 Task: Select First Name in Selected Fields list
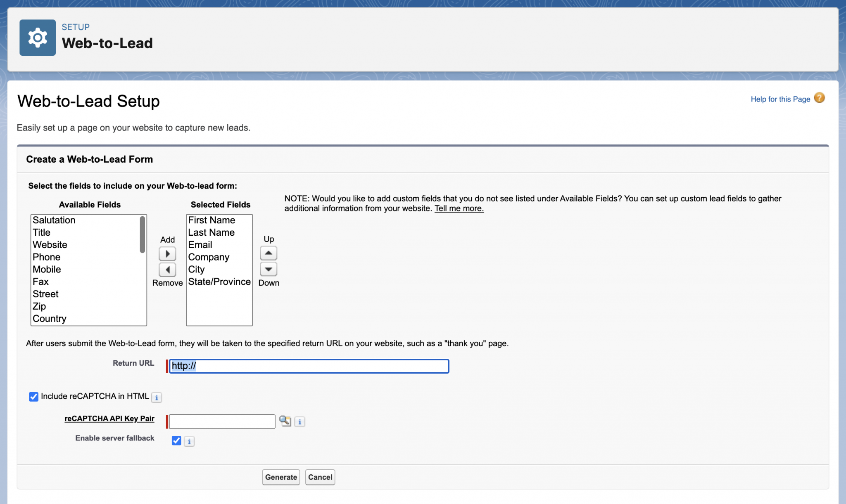[211, 220]
